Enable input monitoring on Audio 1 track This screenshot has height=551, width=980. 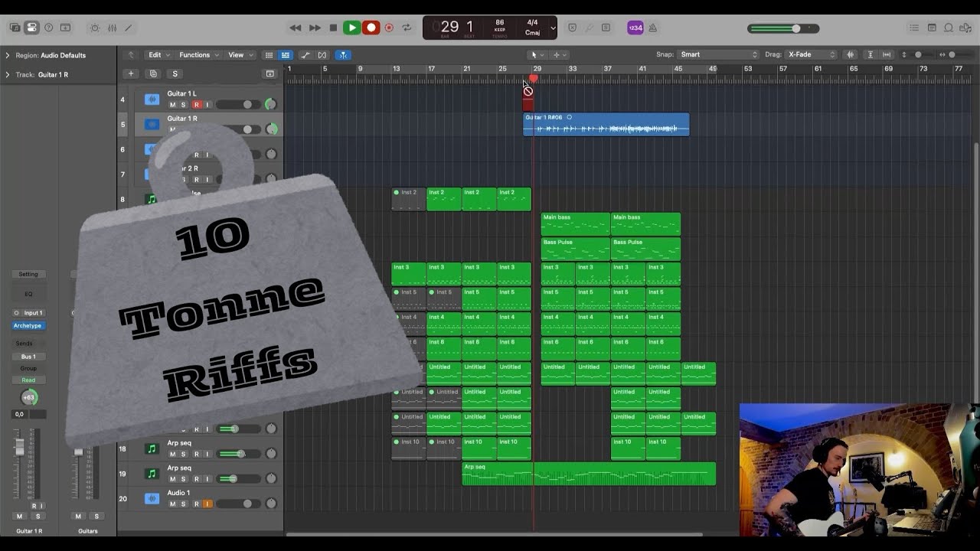click(x=207, y=504)
